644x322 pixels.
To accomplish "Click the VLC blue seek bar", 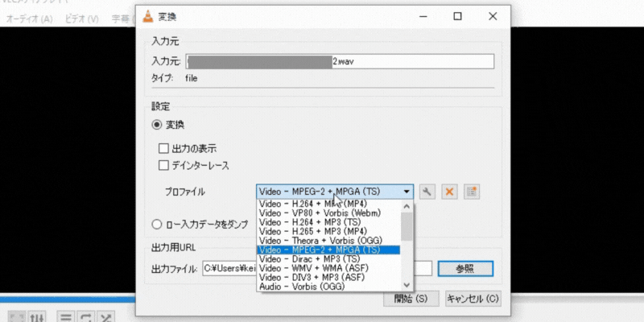I will (68, 299).
